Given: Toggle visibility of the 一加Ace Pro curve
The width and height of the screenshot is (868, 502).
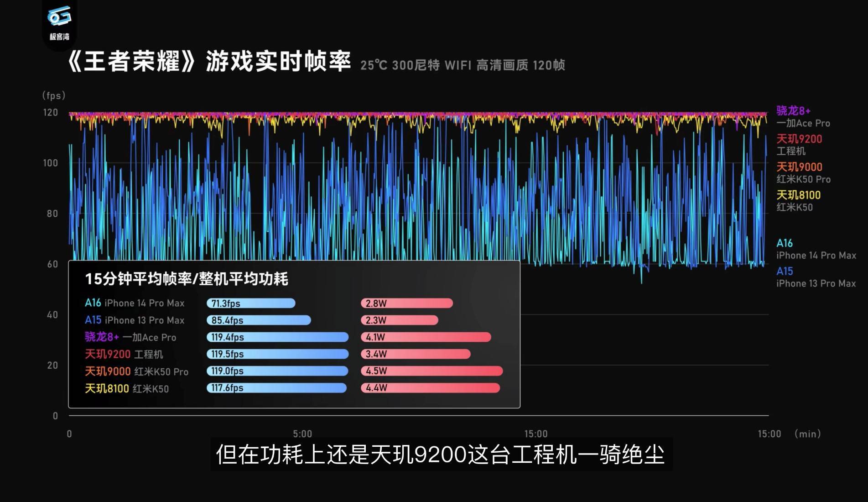Looking at the screenshot, I should pyautogui.click(x=803, y=123).
